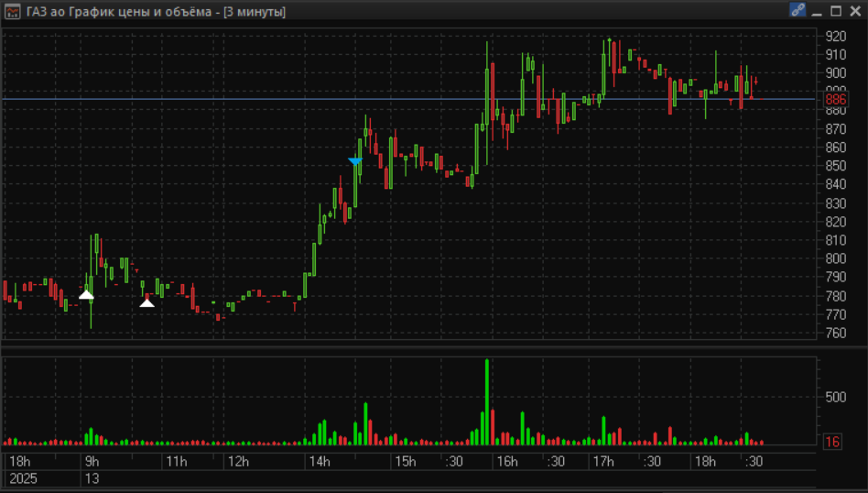This screenshot has height=493, width=868.
Task: Maximize the ГАЗ ао chart window
Action: pyautogui.click(x=836, y=11)
